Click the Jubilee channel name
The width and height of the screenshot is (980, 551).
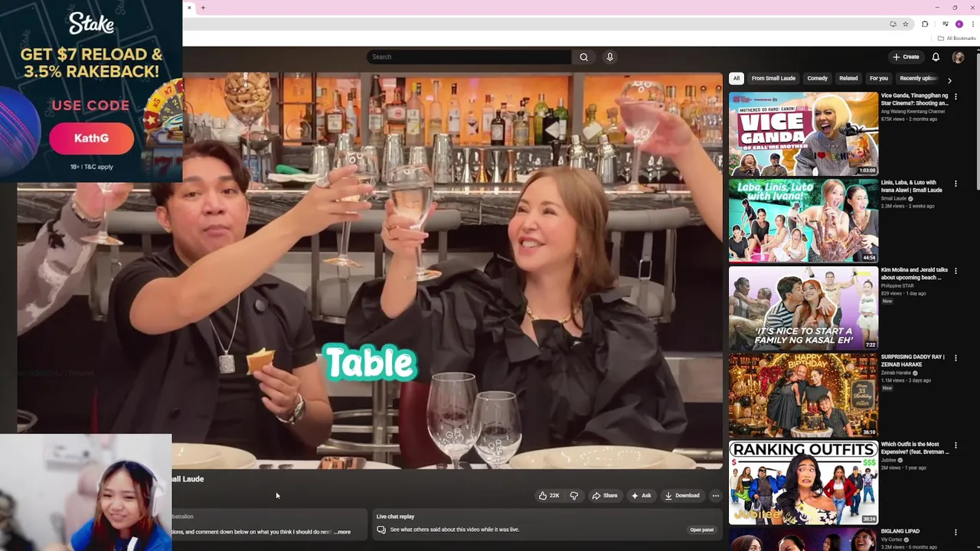pos(889,460)
